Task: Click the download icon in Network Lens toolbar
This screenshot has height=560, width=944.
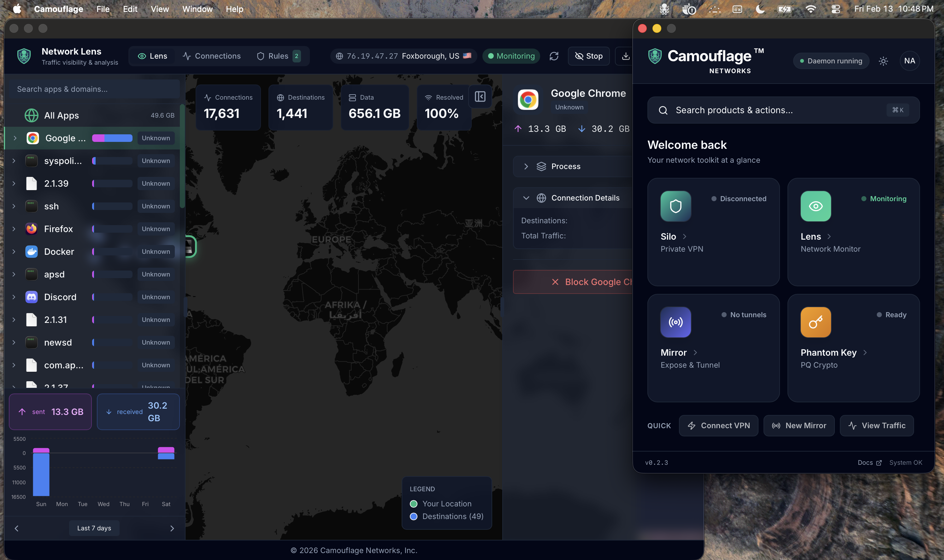Action: [x=626, y=56]
